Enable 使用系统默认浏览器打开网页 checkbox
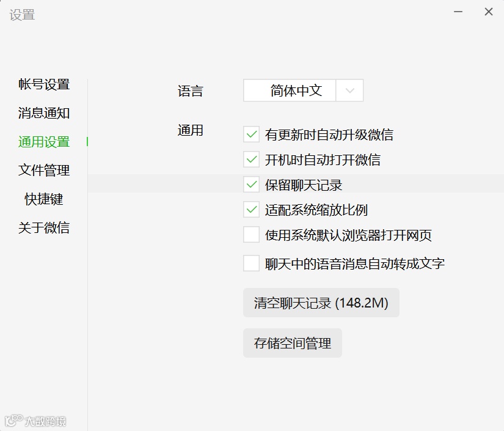The image size is (504, 431). coord(251,235)
